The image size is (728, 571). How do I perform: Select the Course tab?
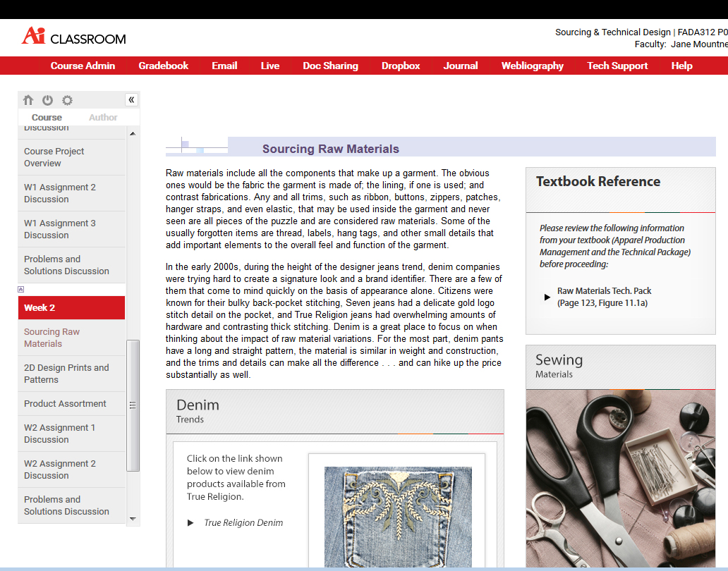pyautogui.click(x=47, y=118)
